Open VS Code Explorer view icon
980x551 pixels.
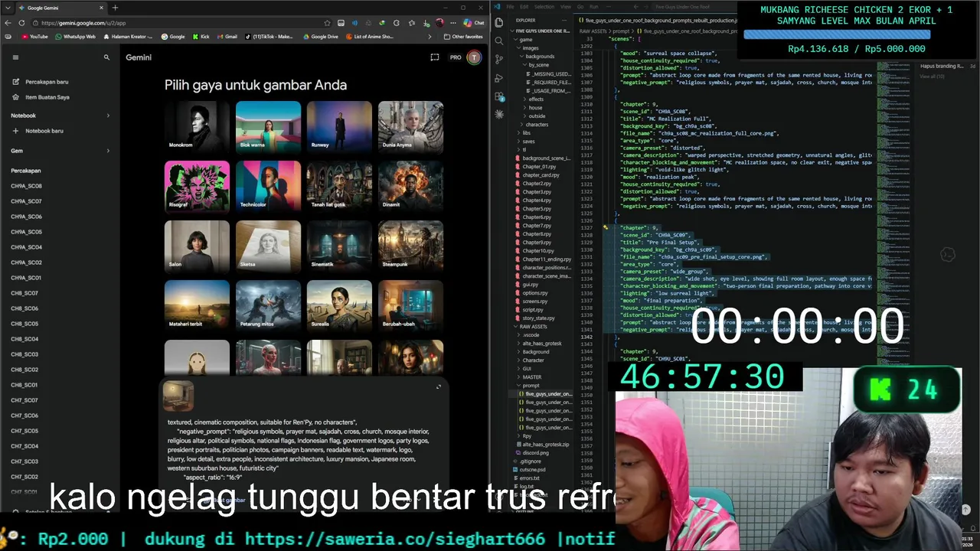tap(499, 22)
